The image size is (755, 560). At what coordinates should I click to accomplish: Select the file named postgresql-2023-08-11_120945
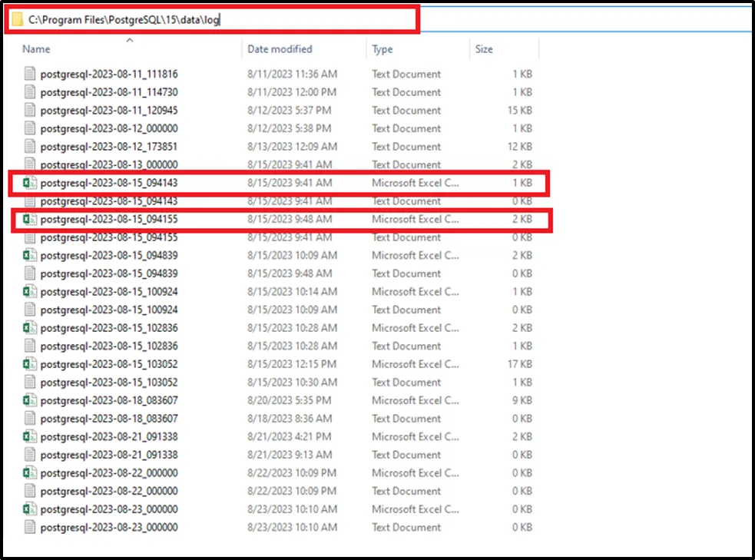point(109,111)
